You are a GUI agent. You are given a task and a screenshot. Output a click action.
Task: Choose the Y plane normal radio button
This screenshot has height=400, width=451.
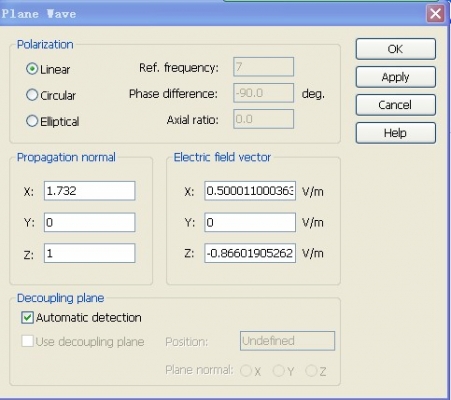tap(278, 371)
